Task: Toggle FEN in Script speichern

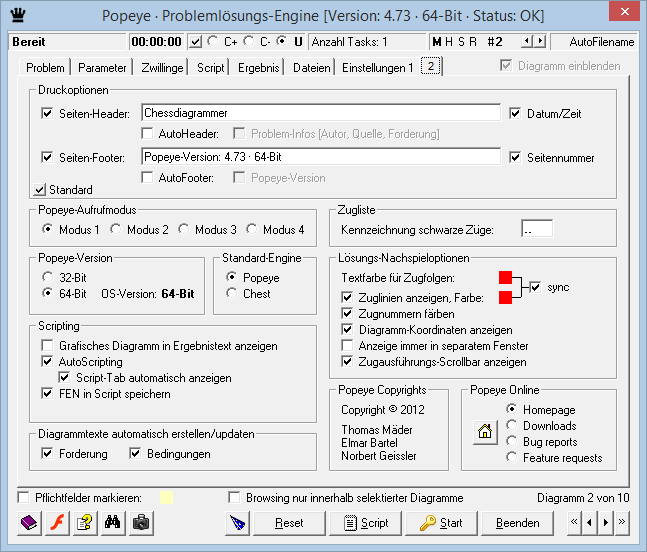Action: click(47, 394)
